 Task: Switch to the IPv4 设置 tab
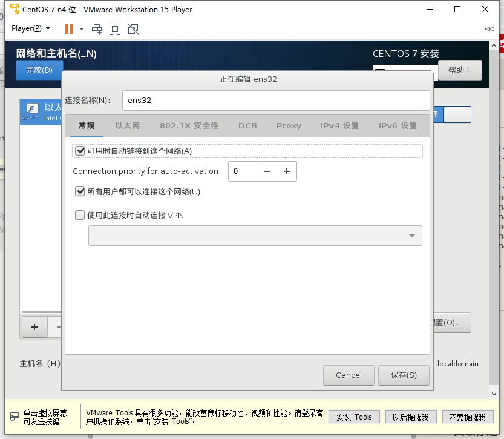[339, 125]
